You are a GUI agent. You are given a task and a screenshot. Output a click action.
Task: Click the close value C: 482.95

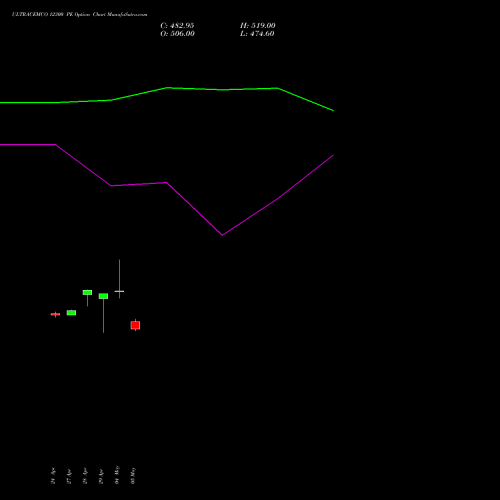point(177,26)
